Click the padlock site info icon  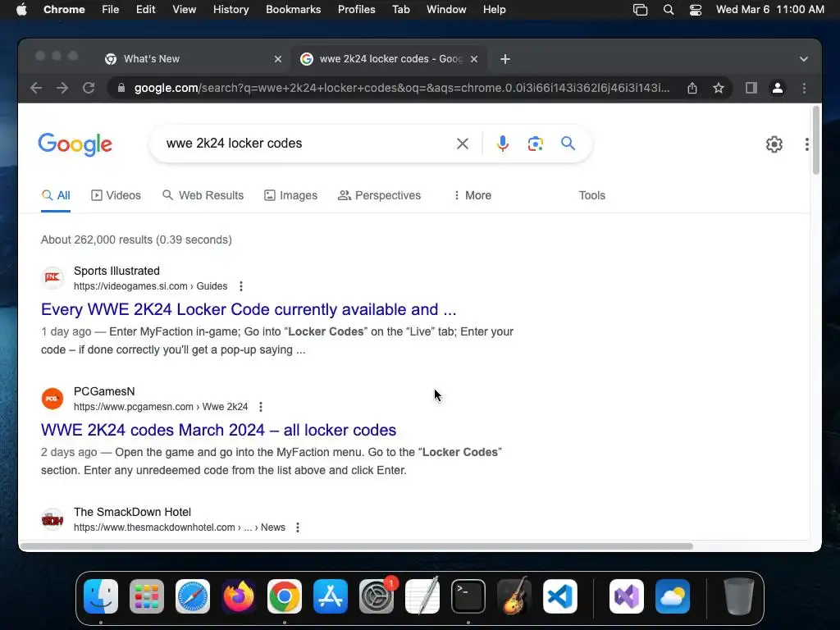(121, 88)
